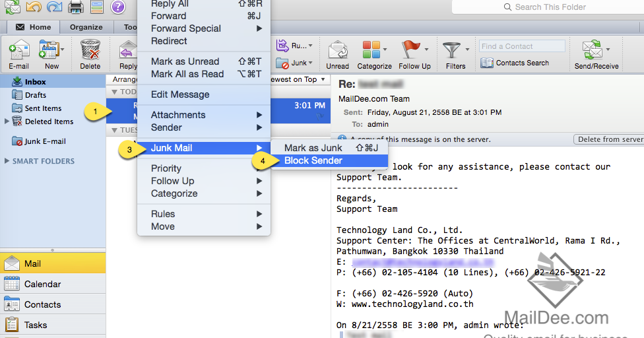Click the Follow Up flag icon
Screen dimensions: 644x338
click(410, 50)
